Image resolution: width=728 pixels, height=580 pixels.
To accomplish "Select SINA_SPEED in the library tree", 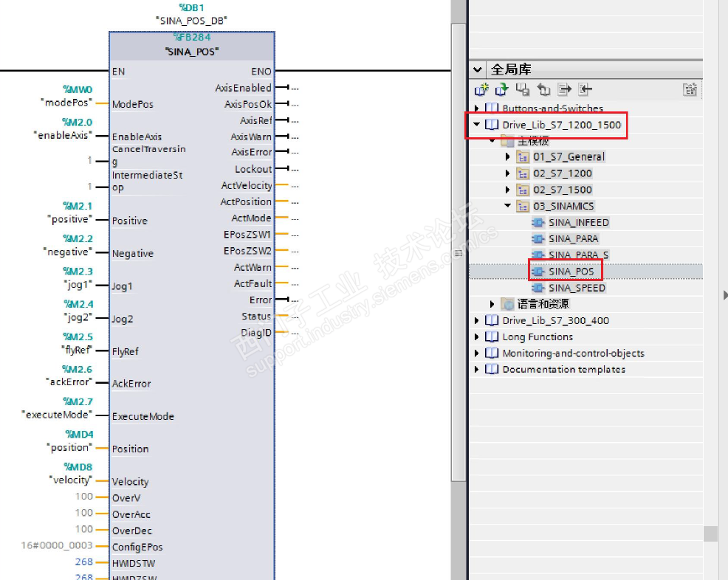I will point(577,288).
